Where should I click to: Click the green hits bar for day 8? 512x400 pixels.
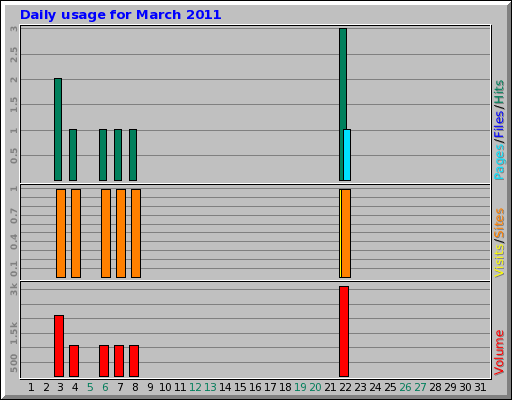133,155
